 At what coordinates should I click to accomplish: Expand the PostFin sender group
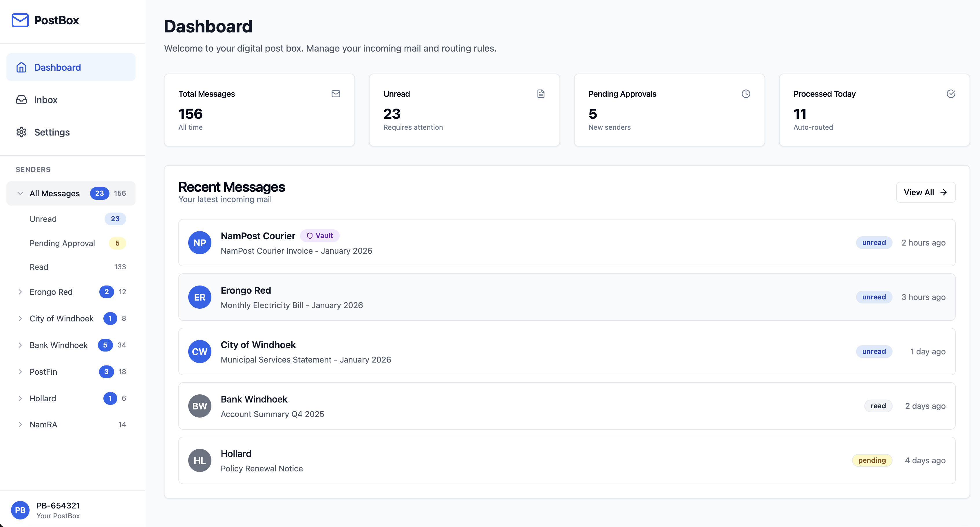20,372
